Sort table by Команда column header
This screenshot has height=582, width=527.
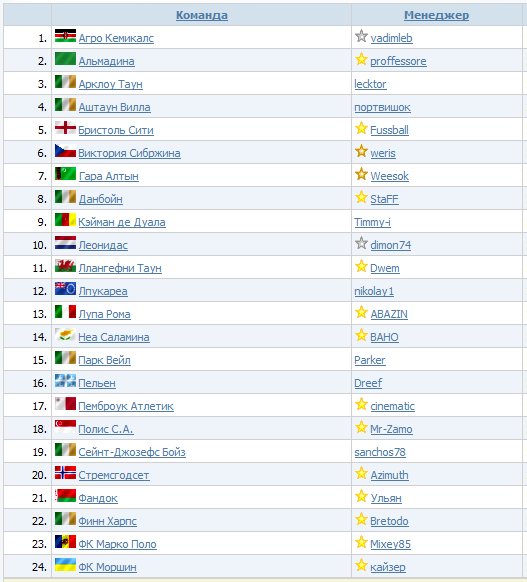click(x=202, y=15)
